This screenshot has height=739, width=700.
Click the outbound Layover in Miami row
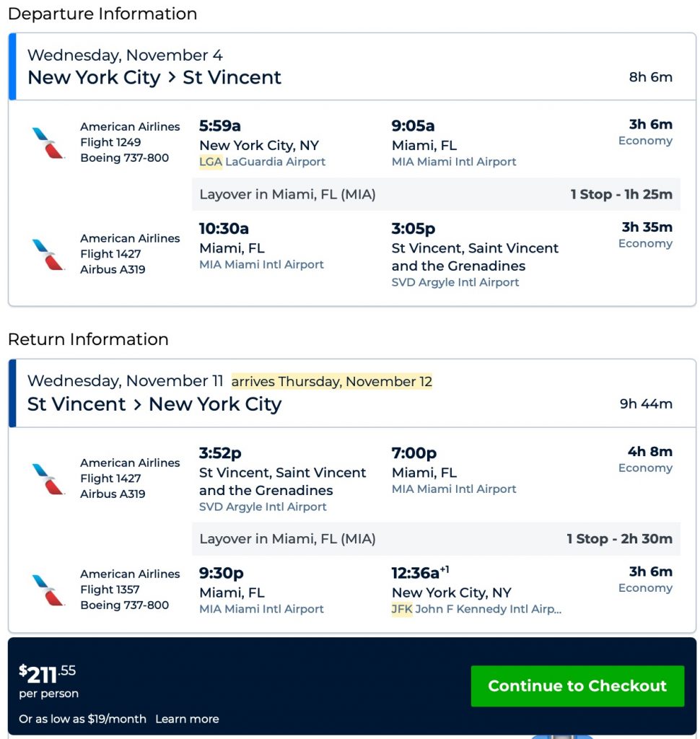[x=287, y=194]
